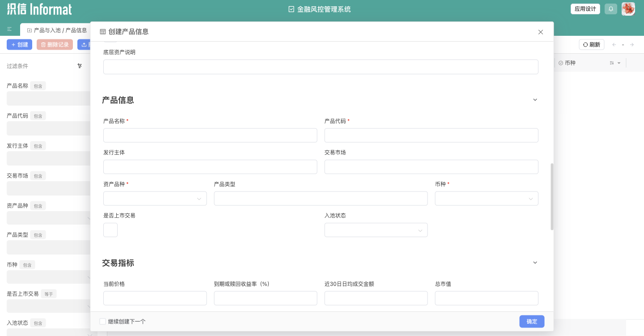This screenshot has height=336, width=644.
Task: Collapse the 产品信息 section
Action: click(535, 100)
